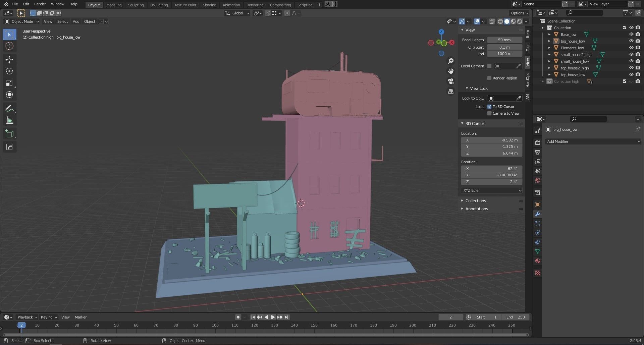Click cursor Location Z value field
Image resolution: width=644 pixels, height=345 pixels.
click(x=491, y=153)
